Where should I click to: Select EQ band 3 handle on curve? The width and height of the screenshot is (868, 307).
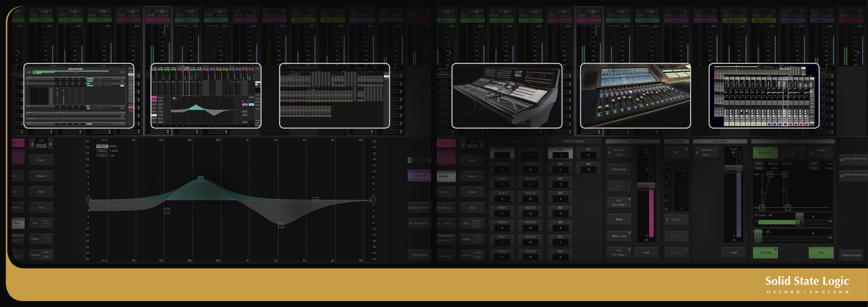pyautogui.click(x=281, y=225)
